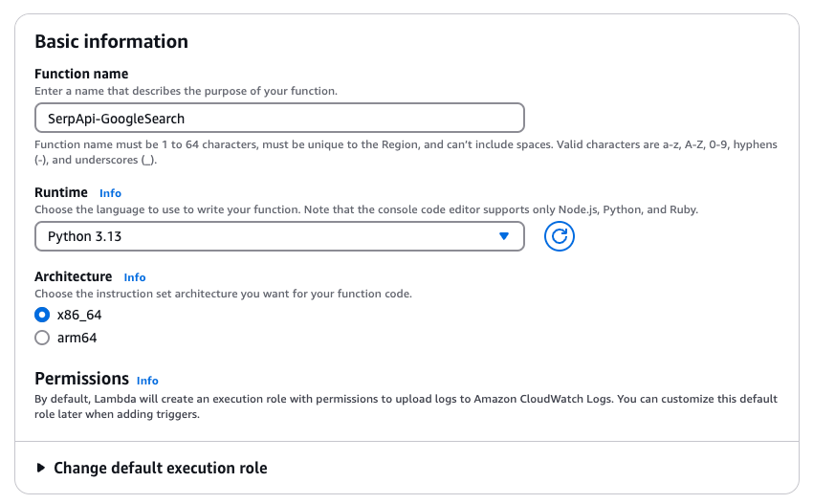Expand the Change default execution role section
This screenshot has width=813, height=504.
click(x=160, y=468)
